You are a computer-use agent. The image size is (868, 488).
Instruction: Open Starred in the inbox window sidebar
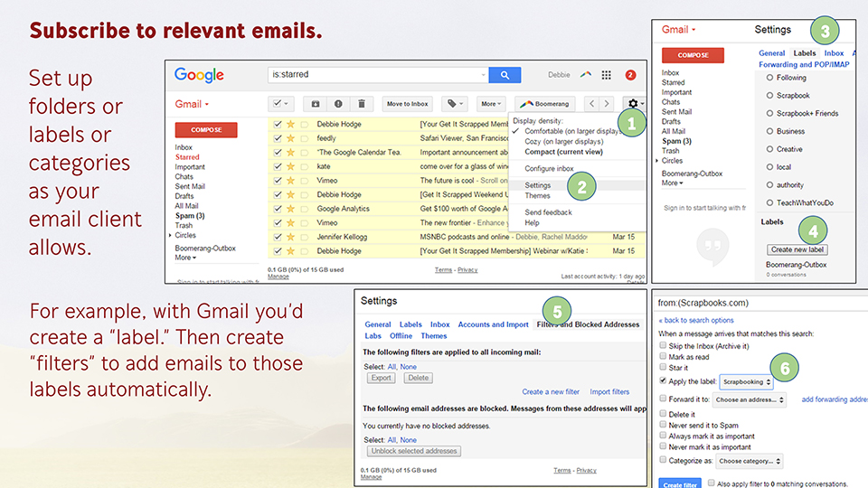tap(187, 157)
